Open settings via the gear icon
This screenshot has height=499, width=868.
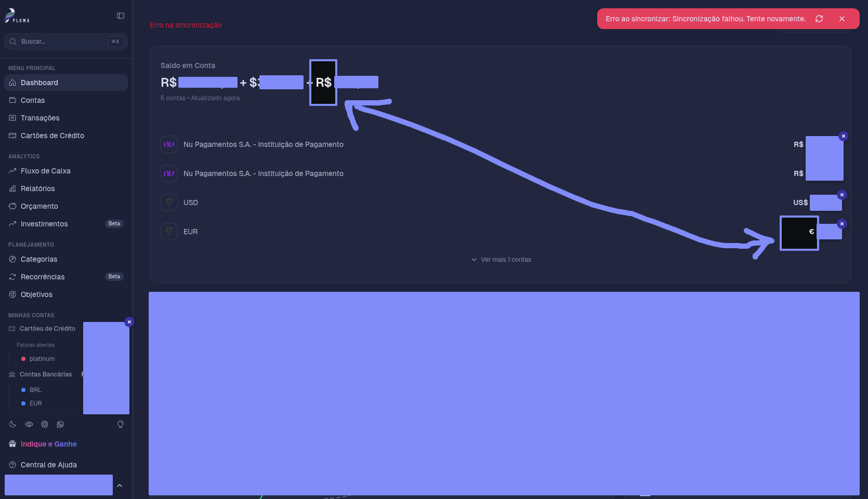click(x=45, y=424)
